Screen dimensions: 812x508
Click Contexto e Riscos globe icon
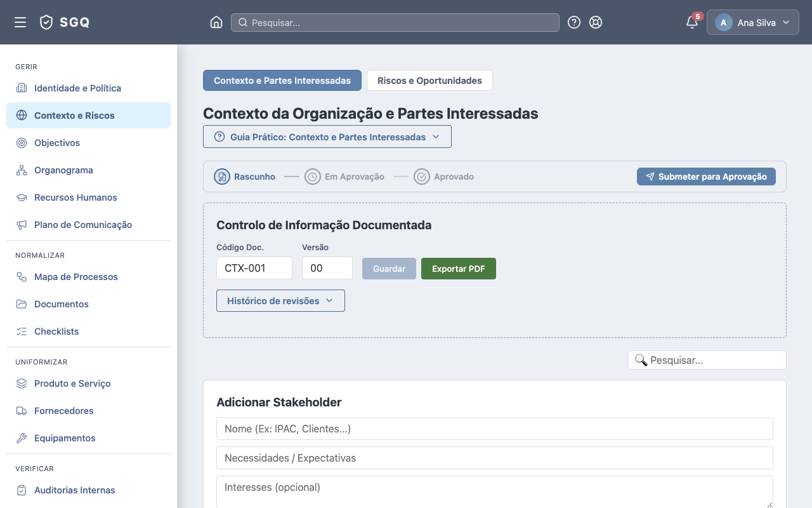click(x=22, y=115)
